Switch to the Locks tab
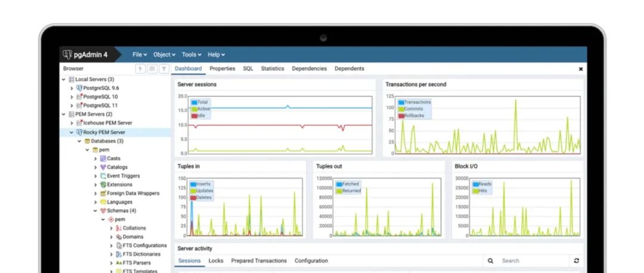 (x=216, y=261)
